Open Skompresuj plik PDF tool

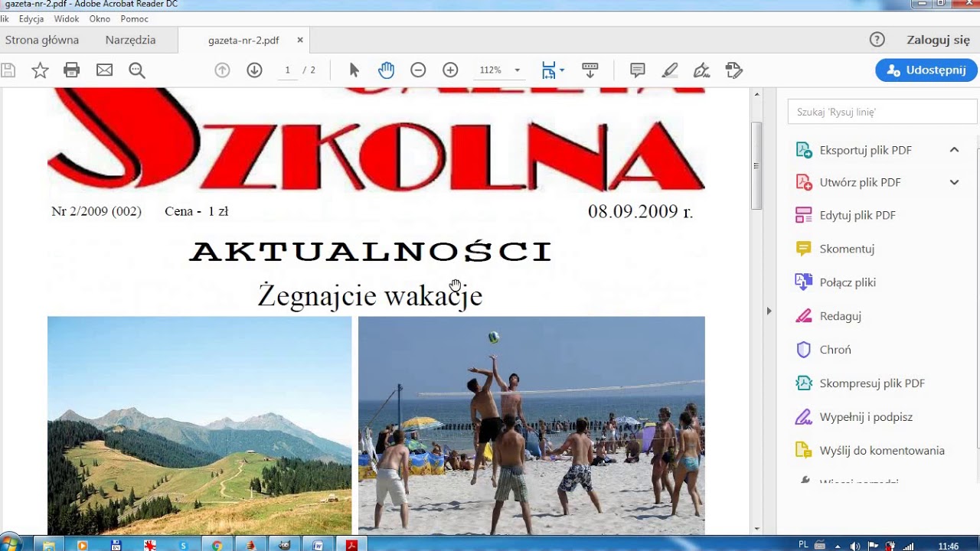coord(872,383)
